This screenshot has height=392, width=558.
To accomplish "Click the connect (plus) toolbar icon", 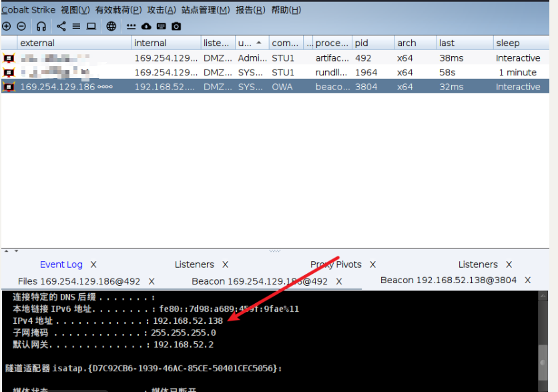I will pos(7,26).
